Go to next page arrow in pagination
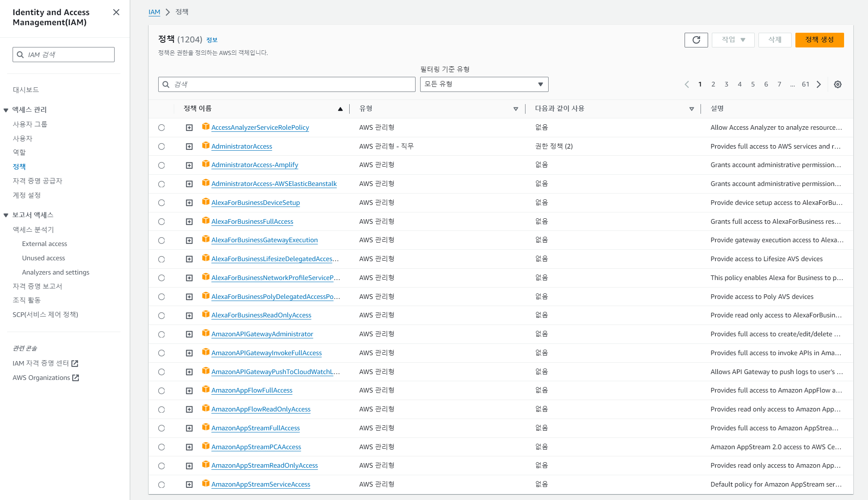Image resolution: width=868 pixels, height=500 pixels. click(x=819, y=84)
